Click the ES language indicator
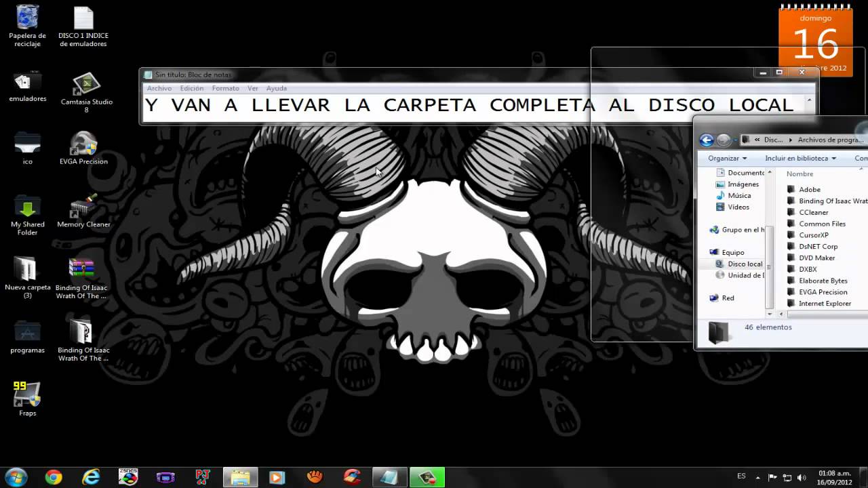Screen dimensions: 868x488 click(x=741, y=476)
